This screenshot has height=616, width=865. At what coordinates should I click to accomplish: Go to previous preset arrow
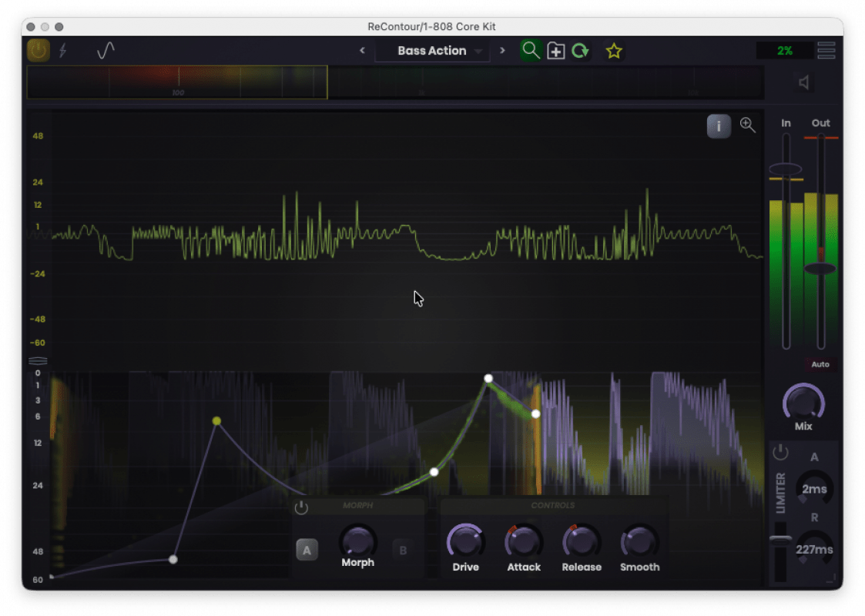(x=363, y=50)
